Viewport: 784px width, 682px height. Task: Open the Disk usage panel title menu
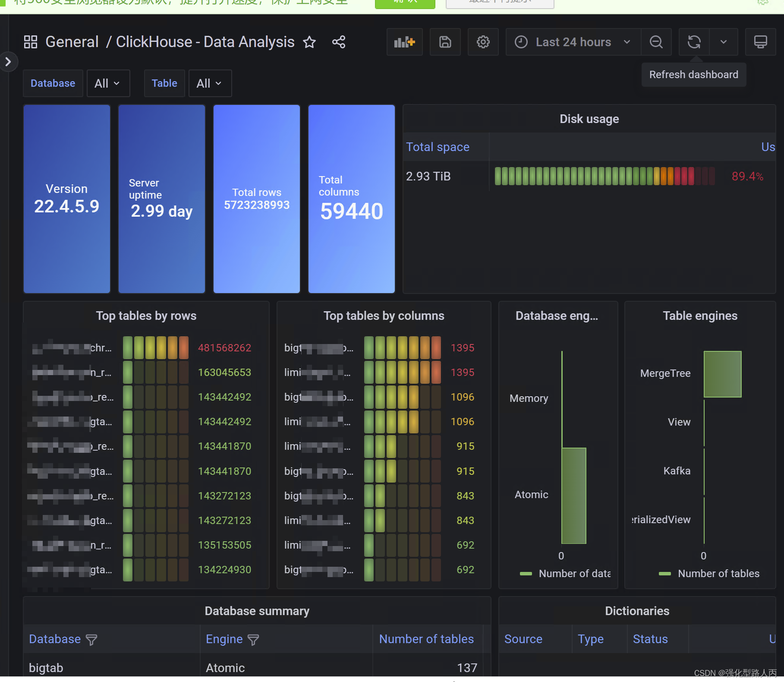point(589,119)
